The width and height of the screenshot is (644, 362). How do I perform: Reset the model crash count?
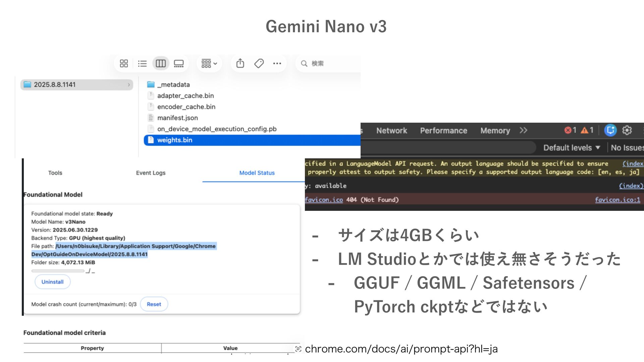(x=154, y=304)
